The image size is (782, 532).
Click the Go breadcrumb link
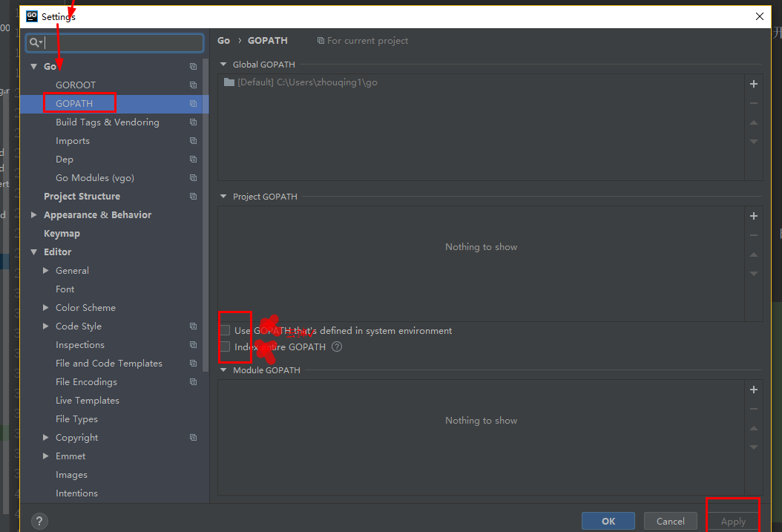(x=223, y=40)
